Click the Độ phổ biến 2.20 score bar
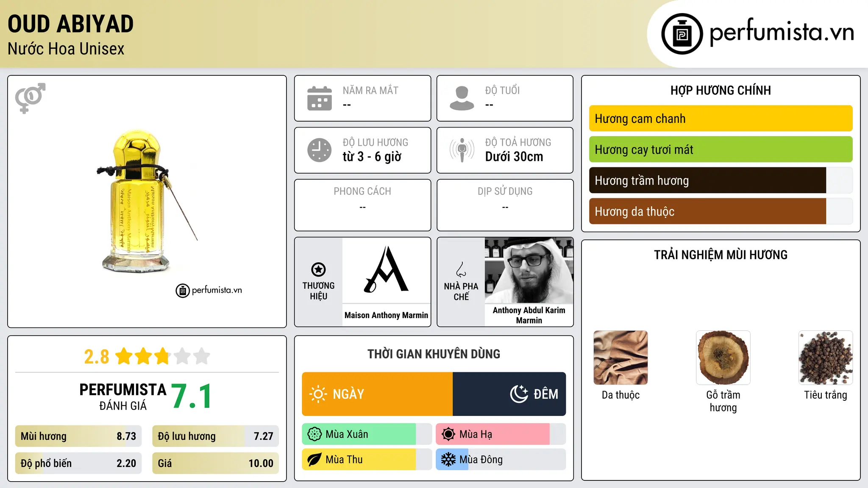 (x=78, y=463)
